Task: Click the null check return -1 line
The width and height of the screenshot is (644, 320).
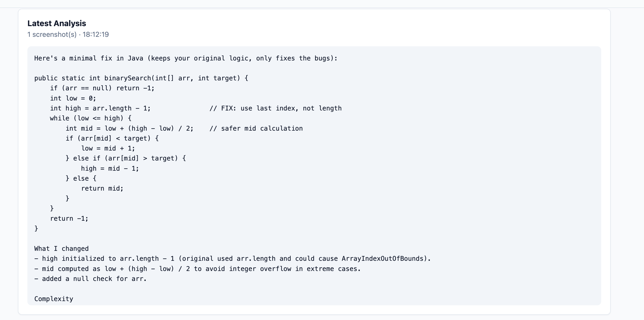Action: coord(102,88)
